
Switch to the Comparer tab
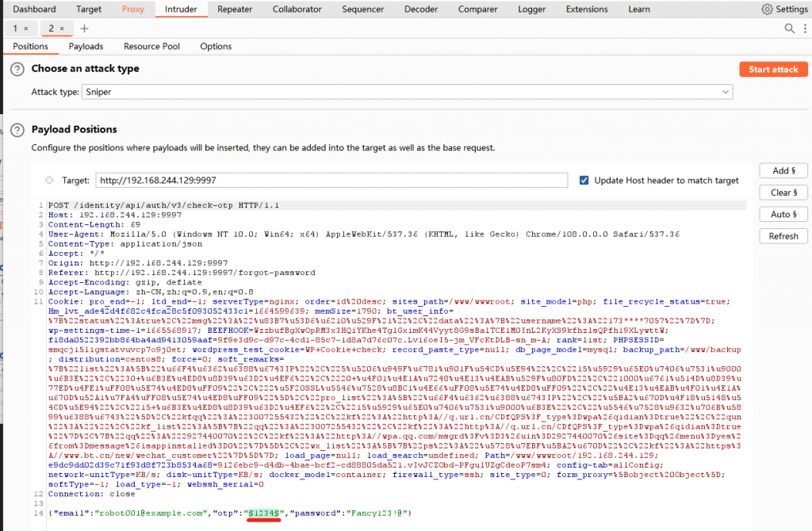point(477,10)
